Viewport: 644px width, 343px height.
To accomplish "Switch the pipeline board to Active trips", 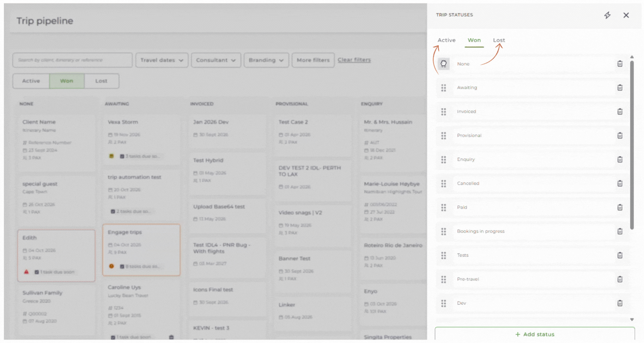I will pyautogui.click(x=31, y=81).
